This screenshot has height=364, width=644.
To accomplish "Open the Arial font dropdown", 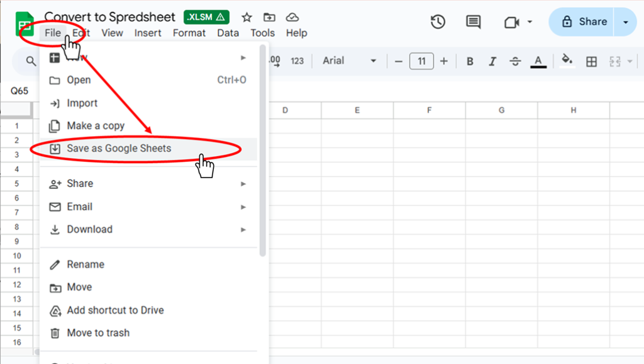I will click(343, 60).
